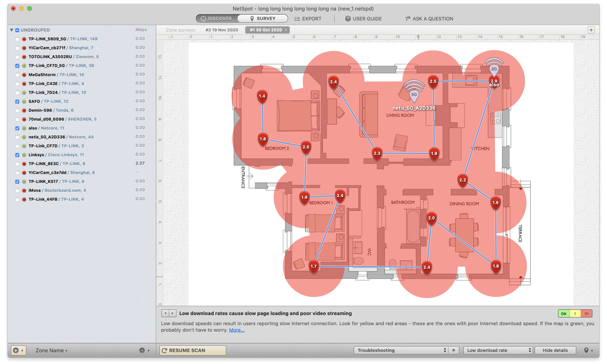Image resolution: width=607 pixels, height=364 pixels.
Task: Click the green OK legend segment
Action: pyautogui.click(x=564, y=313)
